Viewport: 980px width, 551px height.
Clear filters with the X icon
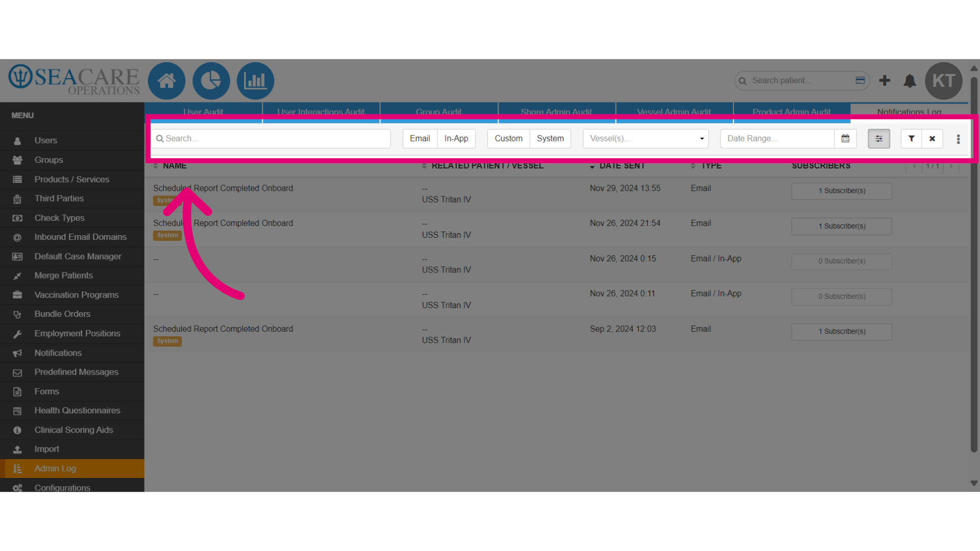click(x=932, y=138)
